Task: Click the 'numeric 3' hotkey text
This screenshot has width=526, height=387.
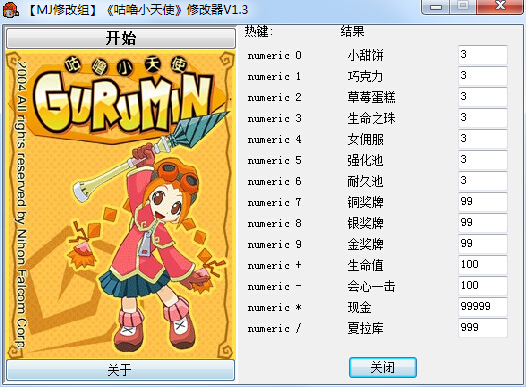Action: (275, 118)
